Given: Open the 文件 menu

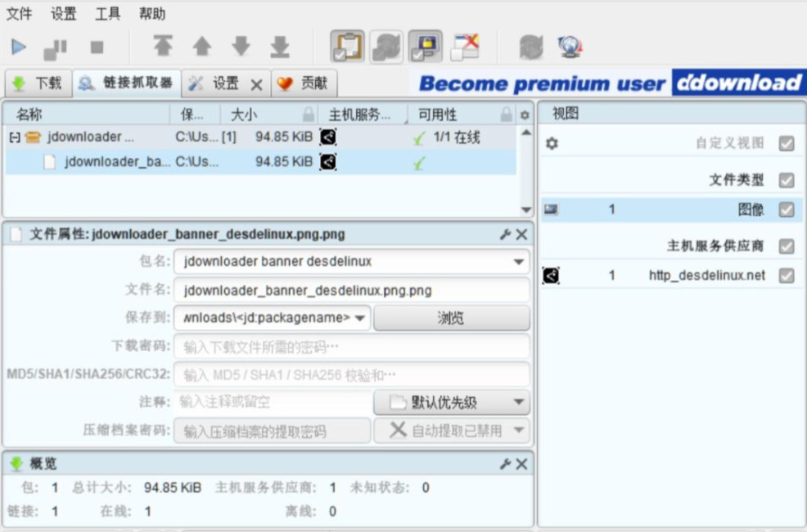Looking at the screenshot, I should point(20,13).
